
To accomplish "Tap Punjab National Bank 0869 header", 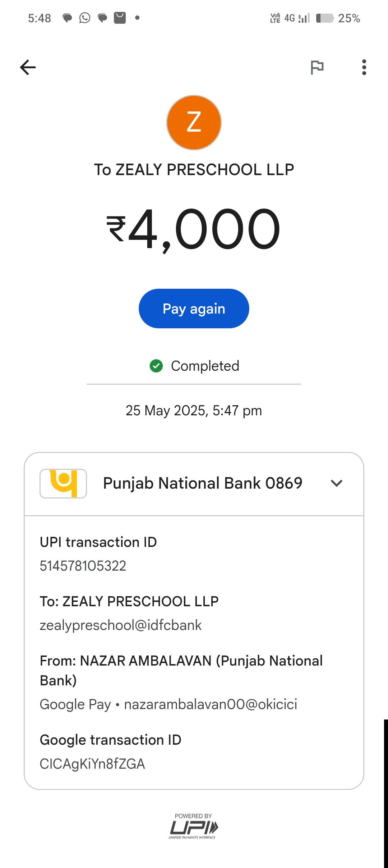I will (203, 483).
